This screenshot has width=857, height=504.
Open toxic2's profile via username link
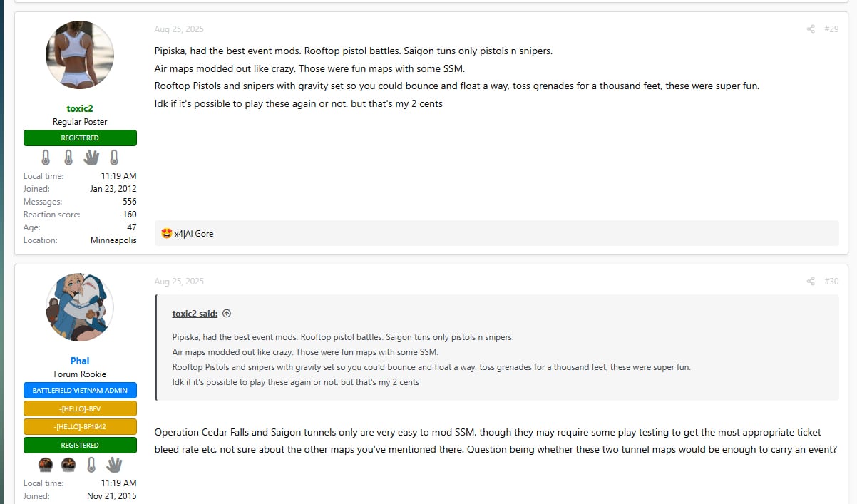[80, 108]
